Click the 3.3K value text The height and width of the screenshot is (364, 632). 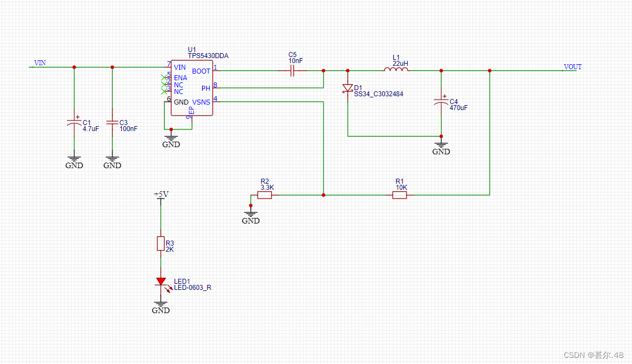point(267,188)
